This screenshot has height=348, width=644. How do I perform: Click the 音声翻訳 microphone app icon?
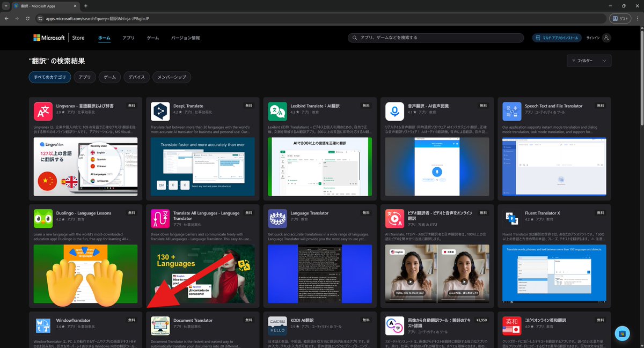pyautogui.click(x=394, y=111)
